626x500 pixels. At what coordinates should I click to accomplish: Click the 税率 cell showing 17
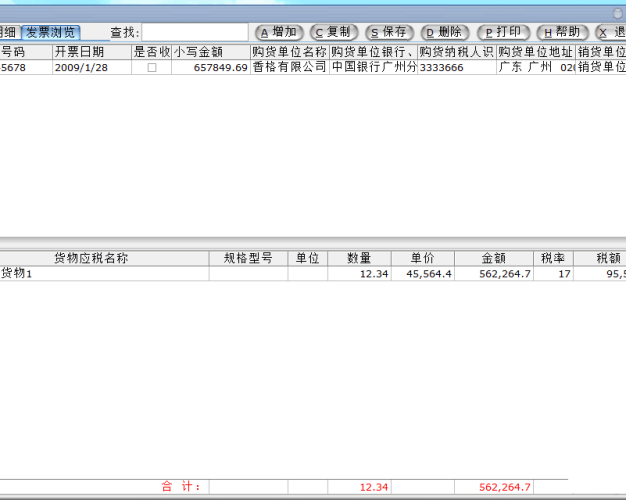coord(553,273)
